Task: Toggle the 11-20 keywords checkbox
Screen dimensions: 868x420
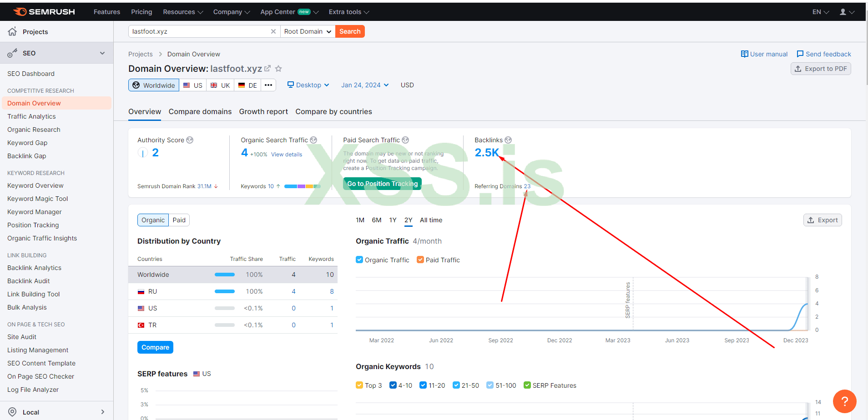Action: (423, 385)
